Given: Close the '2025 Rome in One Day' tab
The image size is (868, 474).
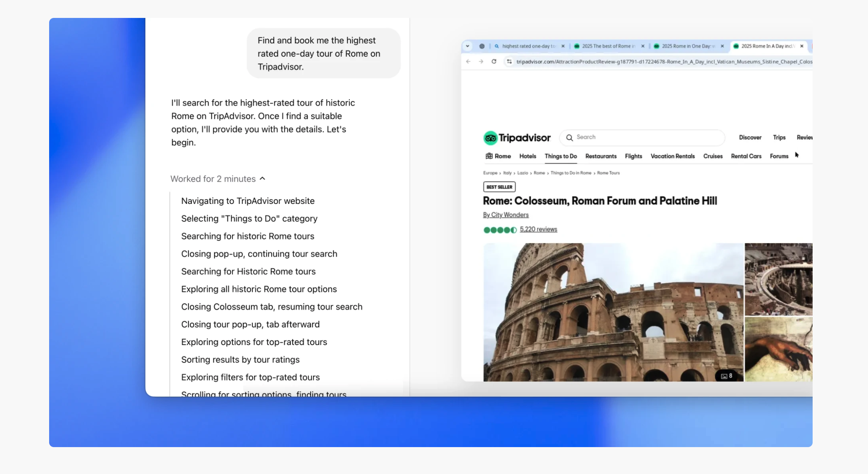Looking at the screenshot, I should pyautogui.click(x=723, y=46).
